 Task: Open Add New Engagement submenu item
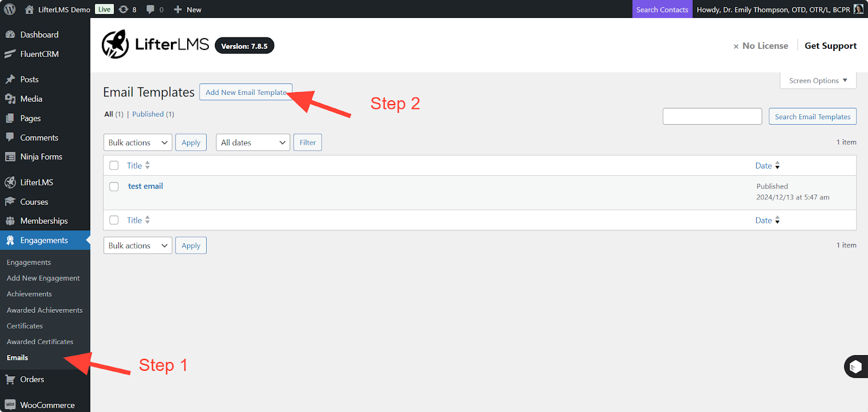click(x=43, y=278)
